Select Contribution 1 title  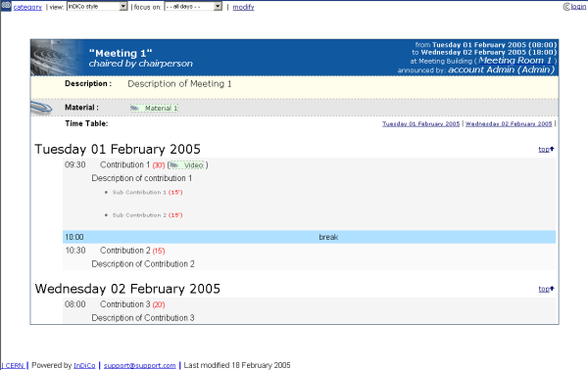click(x=124, y=164)
